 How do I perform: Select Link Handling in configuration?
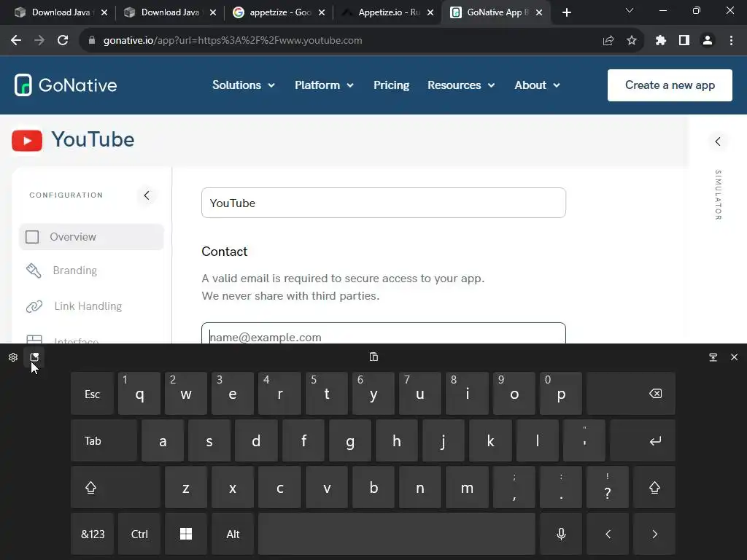(88, 306)
